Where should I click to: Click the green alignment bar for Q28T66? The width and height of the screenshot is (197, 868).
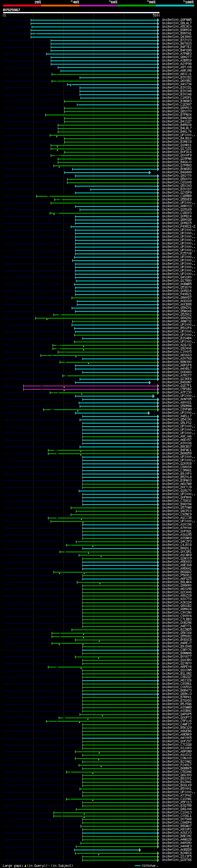[x=121, y=860]
